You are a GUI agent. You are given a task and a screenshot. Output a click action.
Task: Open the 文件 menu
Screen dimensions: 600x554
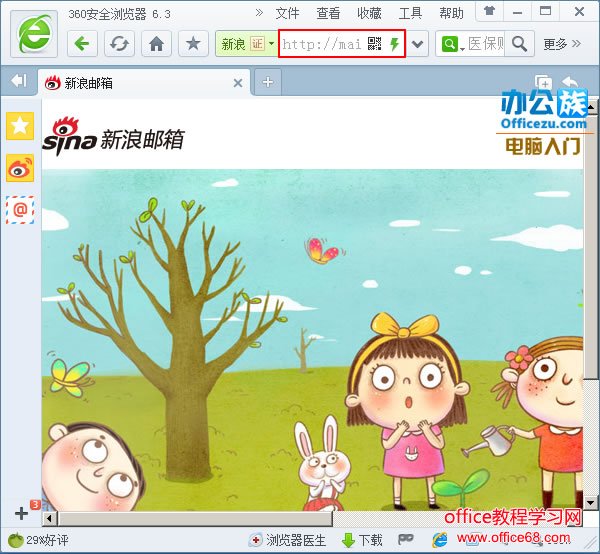click(287, 13)
